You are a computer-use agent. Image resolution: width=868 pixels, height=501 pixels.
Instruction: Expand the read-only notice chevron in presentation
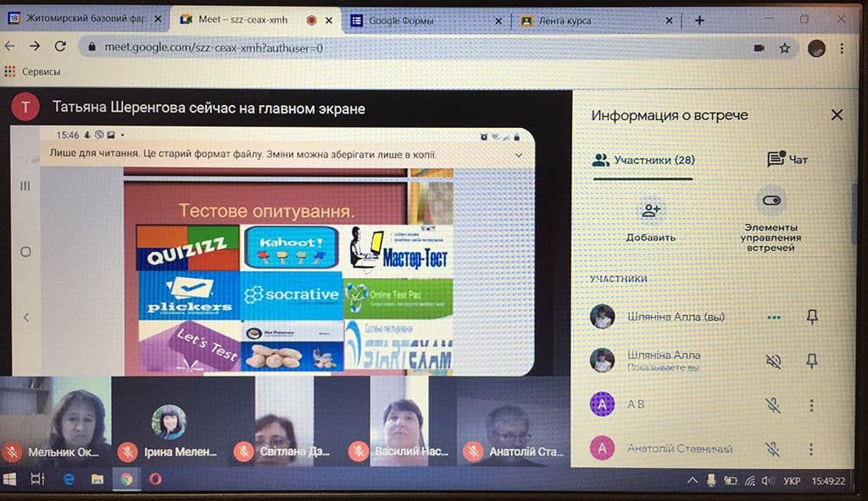click(519, 155)
